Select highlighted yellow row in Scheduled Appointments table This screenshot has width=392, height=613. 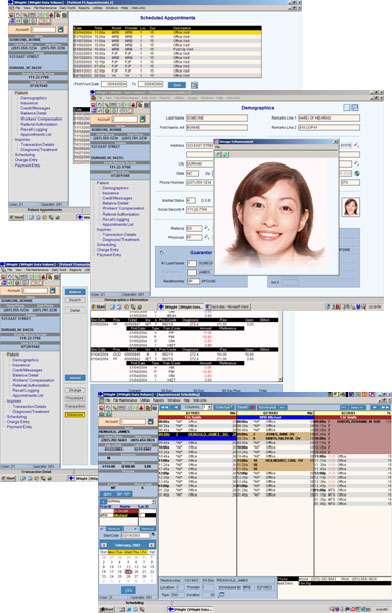pos(167,32)
